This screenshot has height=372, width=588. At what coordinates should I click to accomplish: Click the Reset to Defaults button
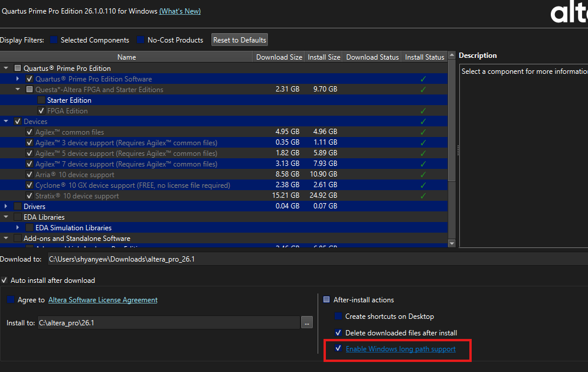tap(240, 40)
